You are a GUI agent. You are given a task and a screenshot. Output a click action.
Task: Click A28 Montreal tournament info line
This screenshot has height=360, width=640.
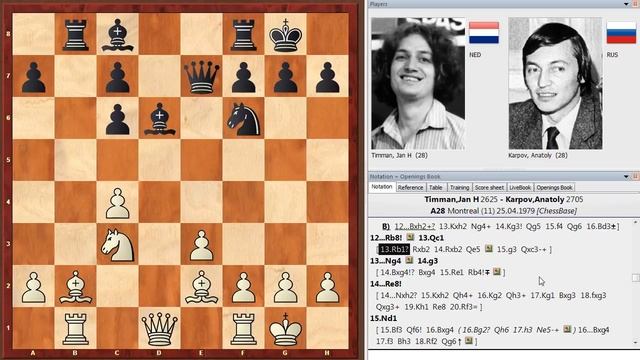pos(503,211)
